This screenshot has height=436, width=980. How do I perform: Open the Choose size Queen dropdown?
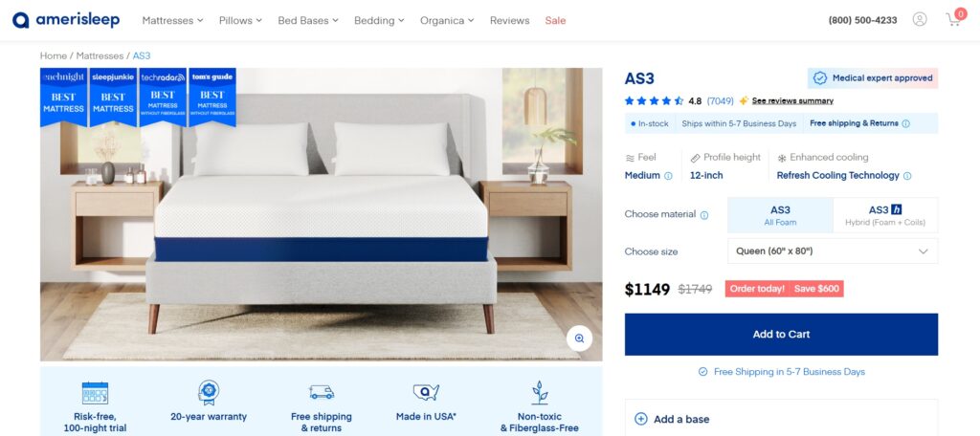[833, 251]
